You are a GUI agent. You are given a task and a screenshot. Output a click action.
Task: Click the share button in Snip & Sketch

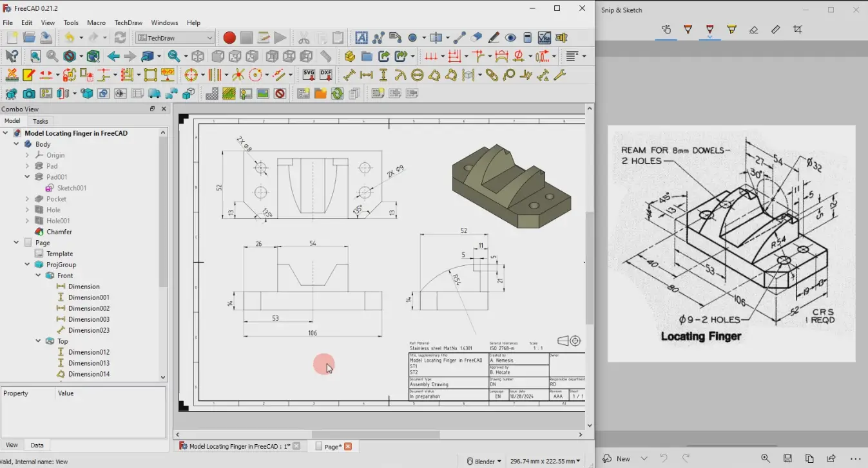point(831,458)
